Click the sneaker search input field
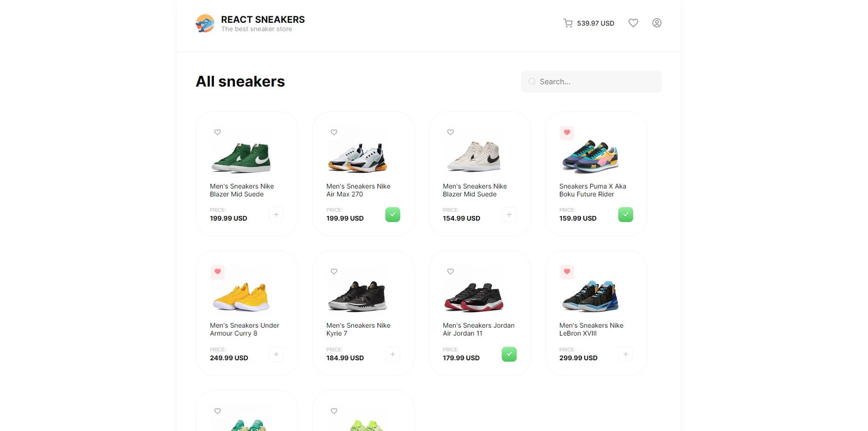Screen dimensions: 868x431 click(x=596, y=81)
